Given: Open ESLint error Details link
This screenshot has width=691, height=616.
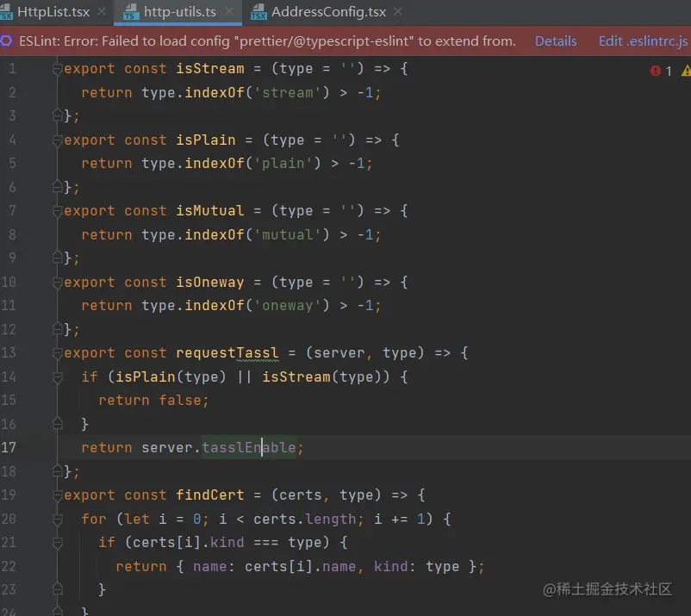Looking at the screenshot, I should pyautogui.click(x=556, y=41).
